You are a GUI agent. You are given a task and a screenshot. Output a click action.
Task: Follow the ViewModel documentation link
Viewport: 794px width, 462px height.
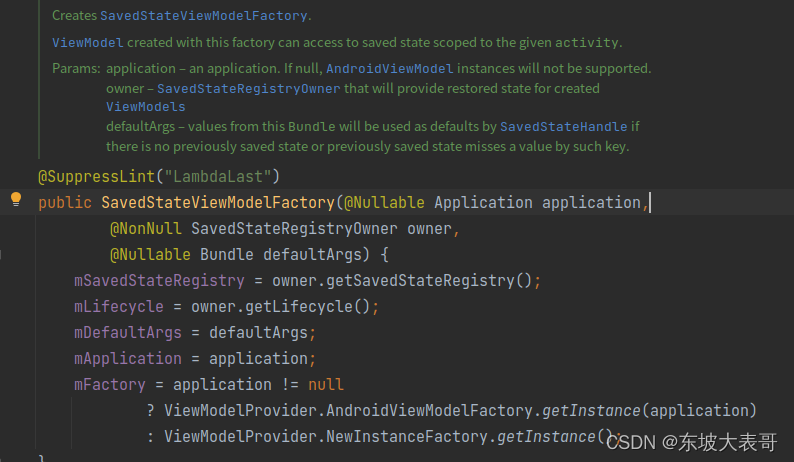(x=88, y=43)
